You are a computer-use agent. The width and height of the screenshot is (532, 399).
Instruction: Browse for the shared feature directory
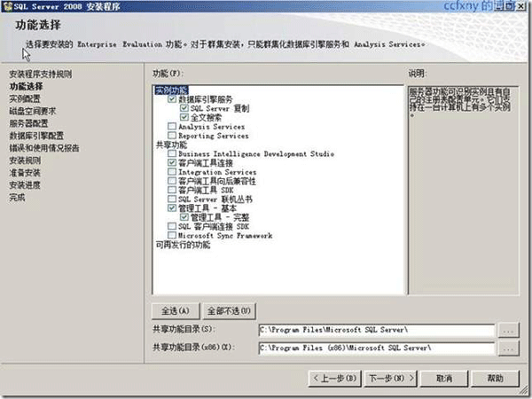point(507,330)
